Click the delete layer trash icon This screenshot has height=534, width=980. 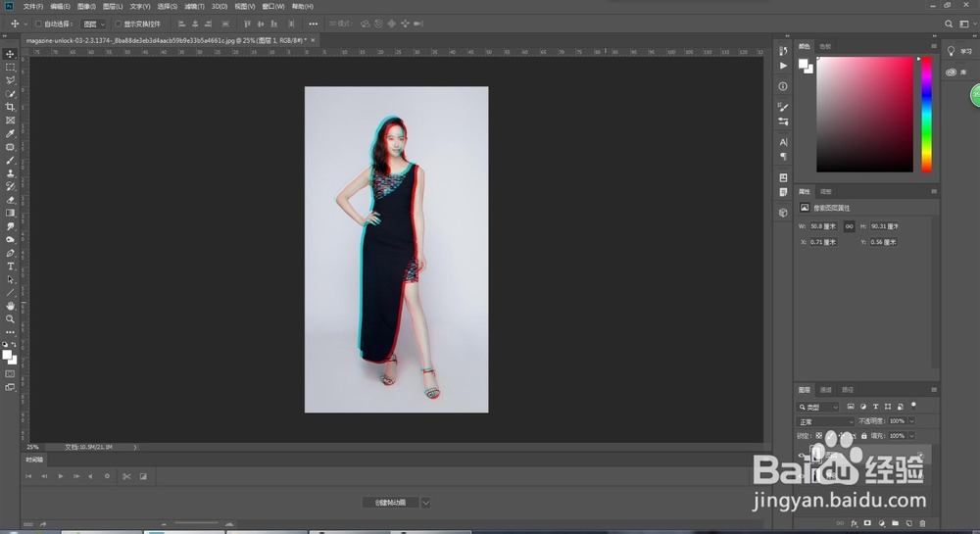tap(922, 523)
